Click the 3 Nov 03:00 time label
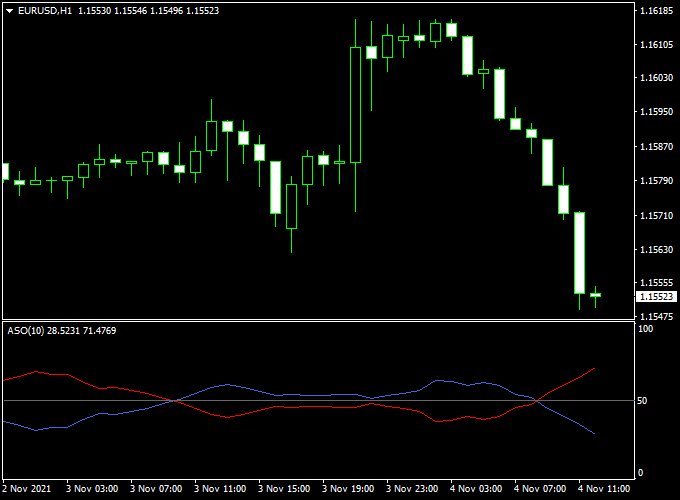680x500 pixels. click(92, 489)
